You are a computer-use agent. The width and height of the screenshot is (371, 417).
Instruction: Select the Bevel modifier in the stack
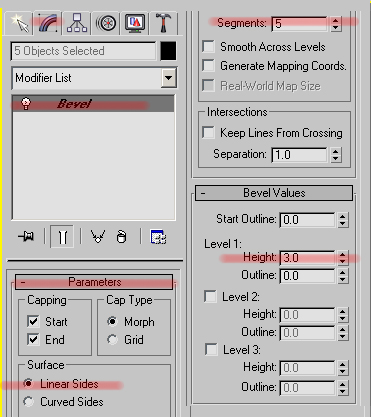(x=93, y=104)
